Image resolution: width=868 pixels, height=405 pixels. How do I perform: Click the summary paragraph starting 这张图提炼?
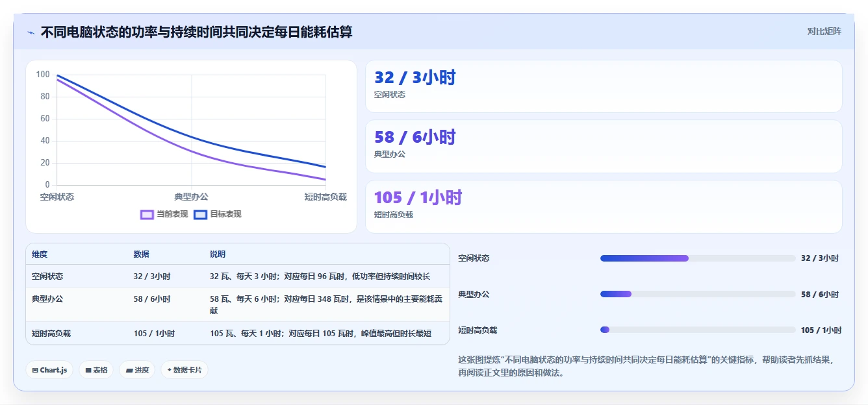click(646, 366)
